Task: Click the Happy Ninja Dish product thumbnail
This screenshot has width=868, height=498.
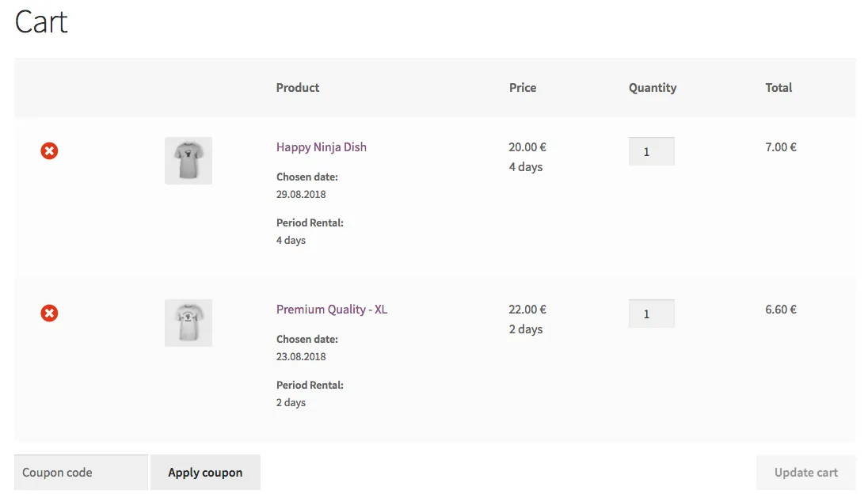Action: click(x=188, y=161)
